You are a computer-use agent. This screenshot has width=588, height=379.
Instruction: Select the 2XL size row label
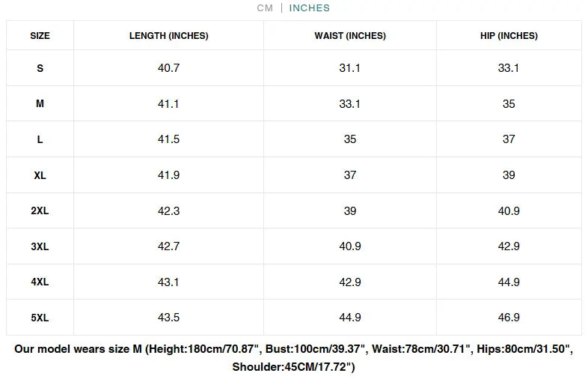40,211
